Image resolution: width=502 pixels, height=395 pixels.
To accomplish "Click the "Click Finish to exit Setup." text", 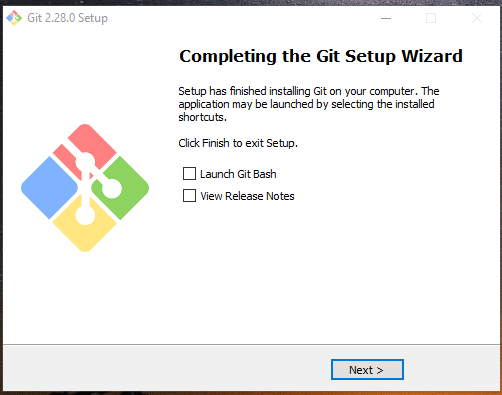I will click(x=238, y=143).
